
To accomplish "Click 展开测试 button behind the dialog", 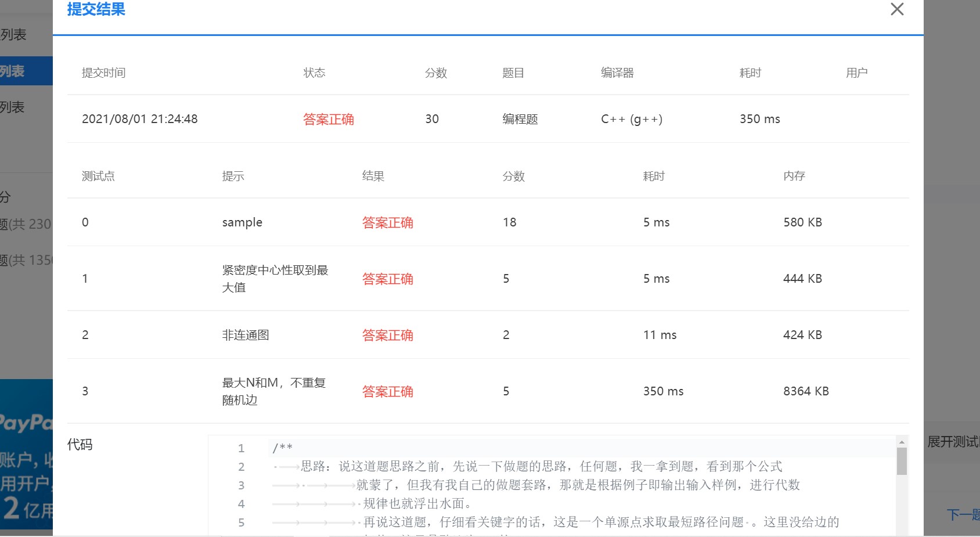I will click(x=953, y=442).
